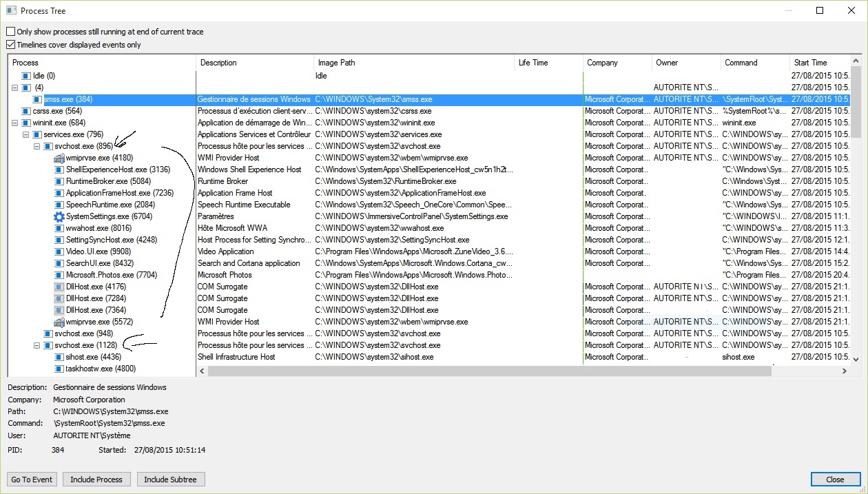Click the Include Process button
This screenshot has width=868, height=494.
pos(96,480)
